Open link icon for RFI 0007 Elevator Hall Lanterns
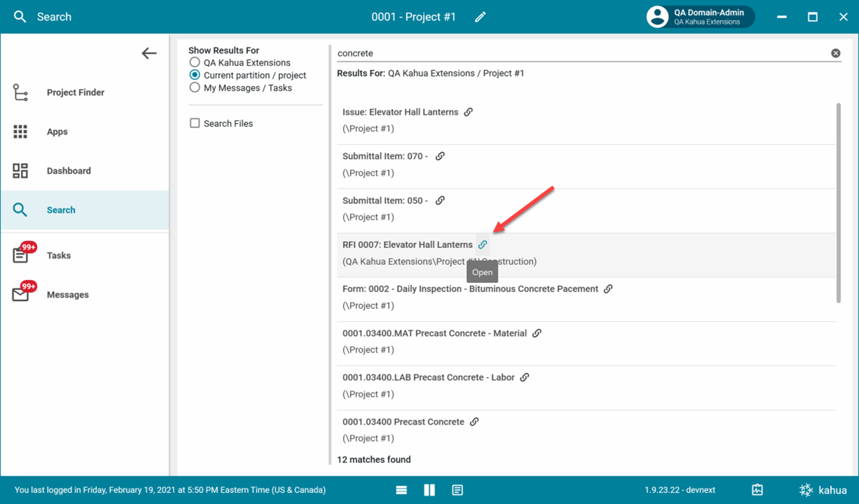 [x=483, y=245]
